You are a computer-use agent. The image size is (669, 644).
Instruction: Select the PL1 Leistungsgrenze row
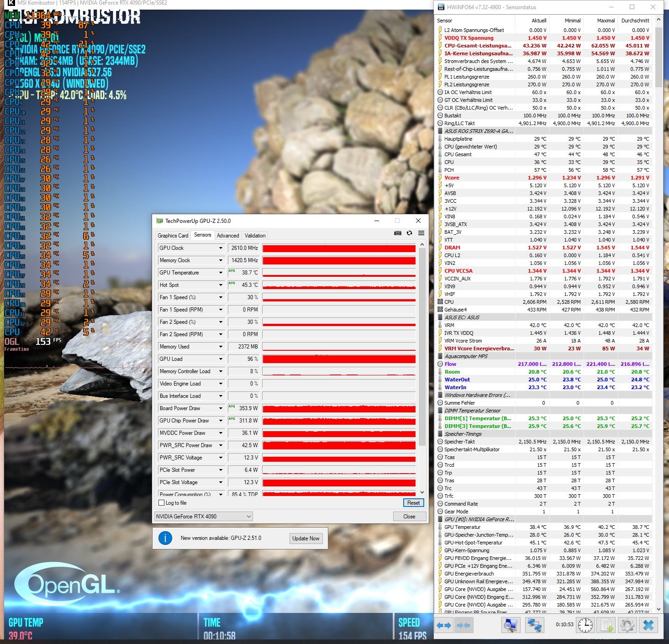coord(544,77)
